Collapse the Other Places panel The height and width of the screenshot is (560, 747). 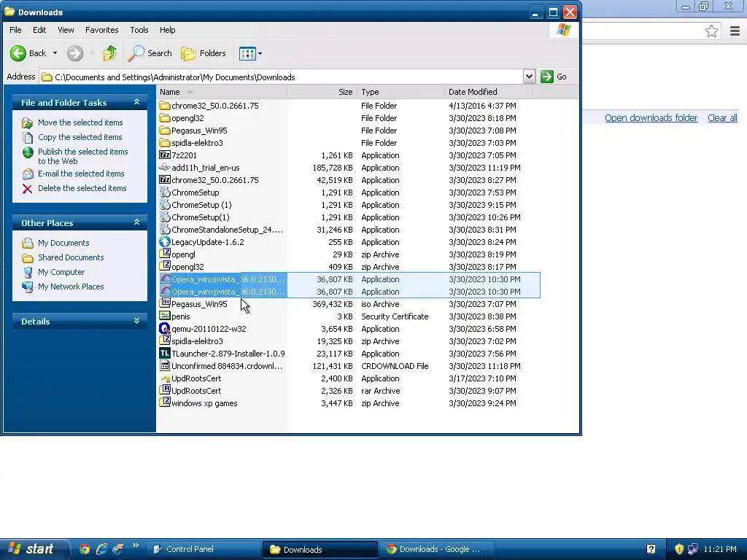pyautogui.click(x=136, y=222)
